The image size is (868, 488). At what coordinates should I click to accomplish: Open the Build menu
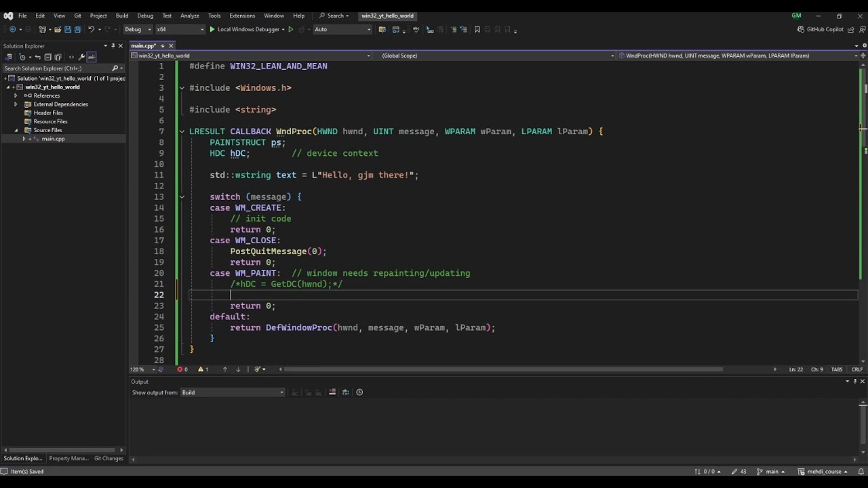(x=122, y=16)
